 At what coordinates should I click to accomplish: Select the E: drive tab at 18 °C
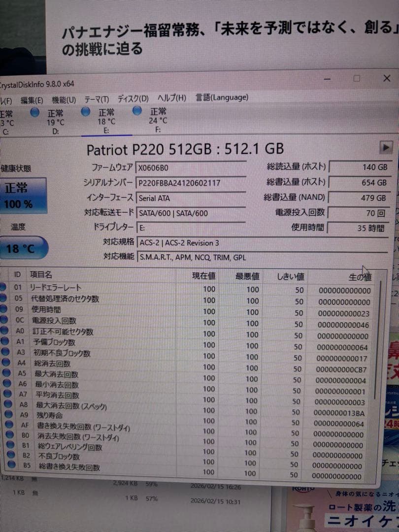tap(106, 121)
